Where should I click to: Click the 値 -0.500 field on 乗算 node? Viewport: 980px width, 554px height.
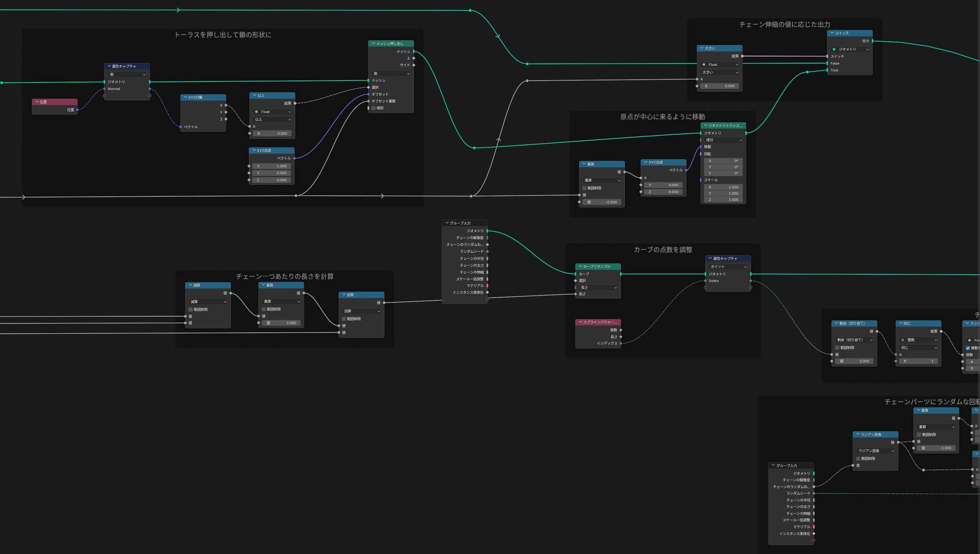(601, 202)
